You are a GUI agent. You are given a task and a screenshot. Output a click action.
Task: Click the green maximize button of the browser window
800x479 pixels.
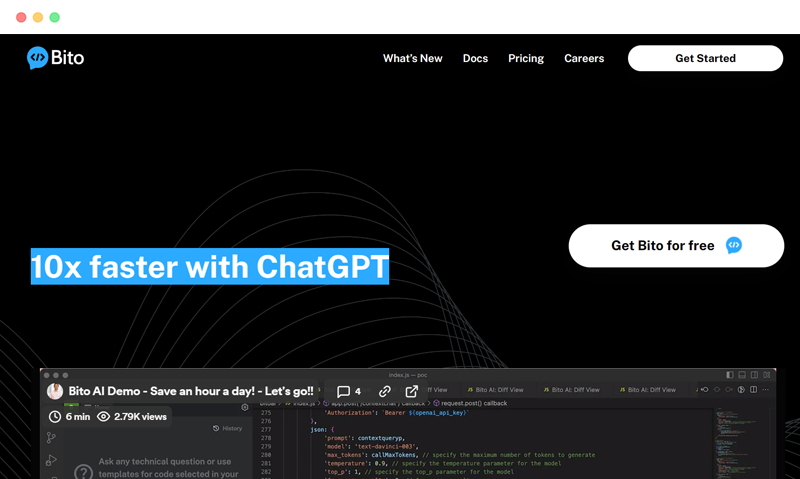click(55, 17)
